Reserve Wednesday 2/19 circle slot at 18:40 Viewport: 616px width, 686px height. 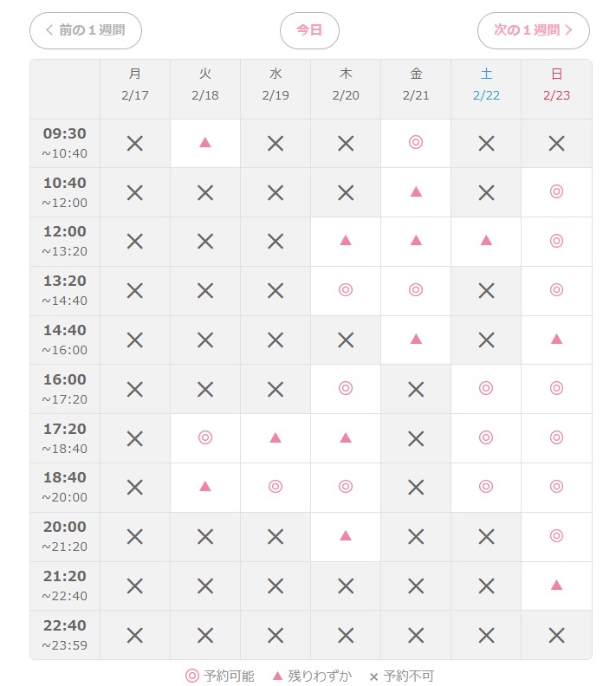pyautogui.click(x=276, y=488)
